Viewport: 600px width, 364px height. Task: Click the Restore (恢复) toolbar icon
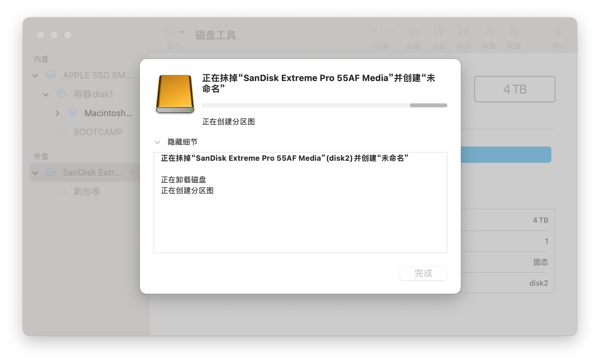489,32
